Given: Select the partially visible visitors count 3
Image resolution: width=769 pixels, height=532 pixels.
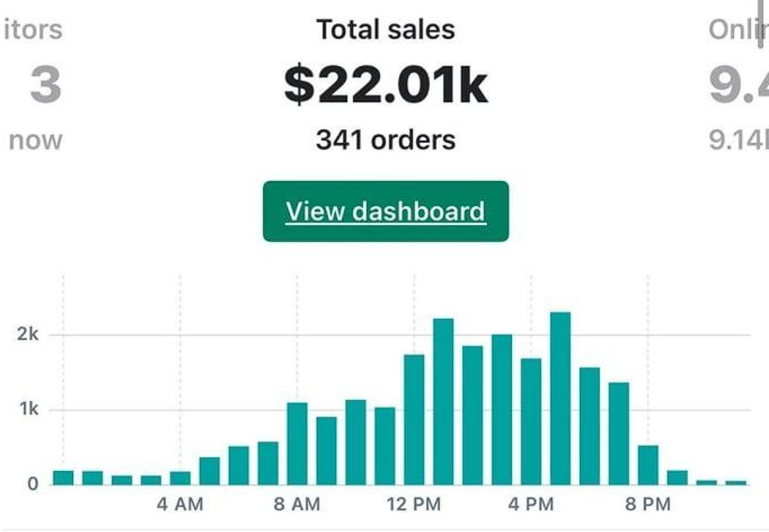Looking at the screenshot, I should [x=45, y=86].
